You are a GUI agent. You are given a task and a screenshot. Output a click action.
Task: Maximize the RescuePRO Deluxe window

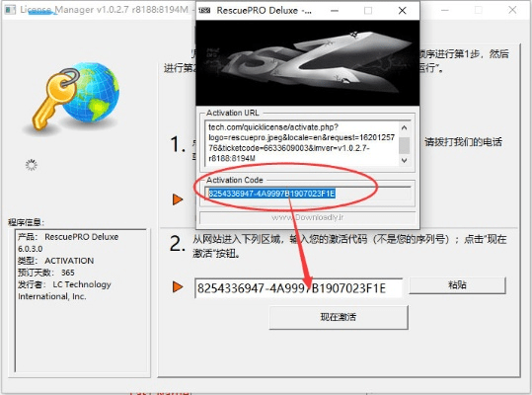(368, 11)
